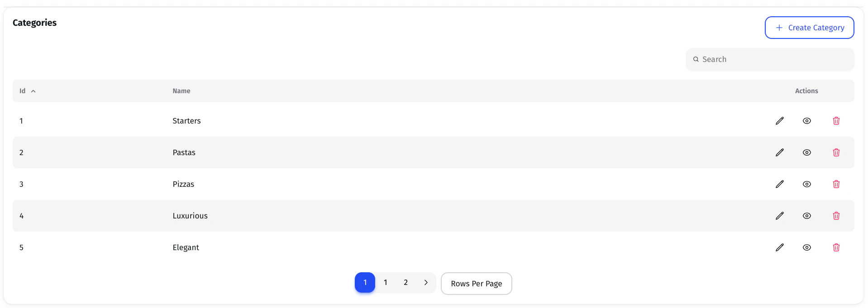Click inside the Search field
Viewport: 868px width, 308px height.
click(769, 59)
